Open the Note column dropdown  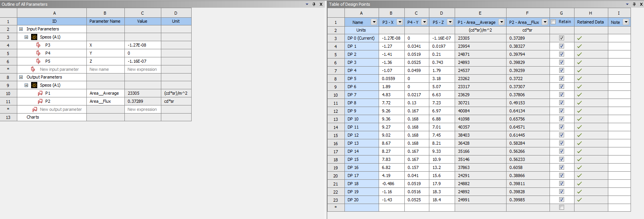626,22
